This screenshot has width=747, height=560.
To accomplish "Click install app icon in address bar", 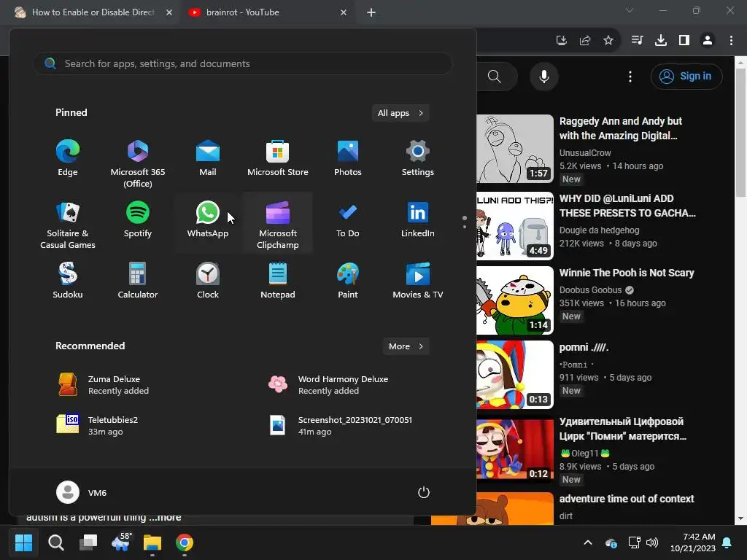I will (x=562, y=41).
